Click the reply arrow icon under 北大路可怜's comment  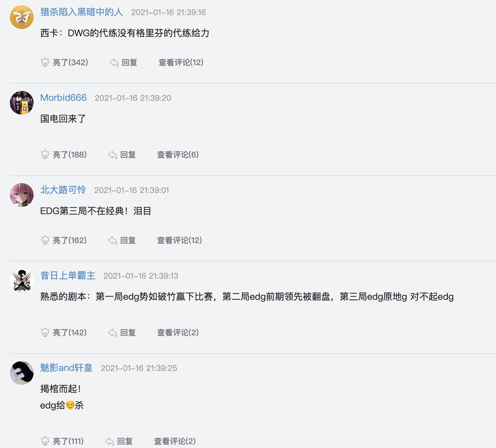pos(113,240)
